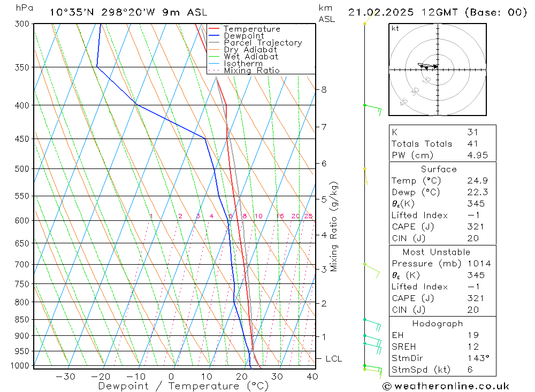Click the StmSpd (kt) value 6
Screen dimensions: 535x392
pyautogui.click(x=470, y=370)
